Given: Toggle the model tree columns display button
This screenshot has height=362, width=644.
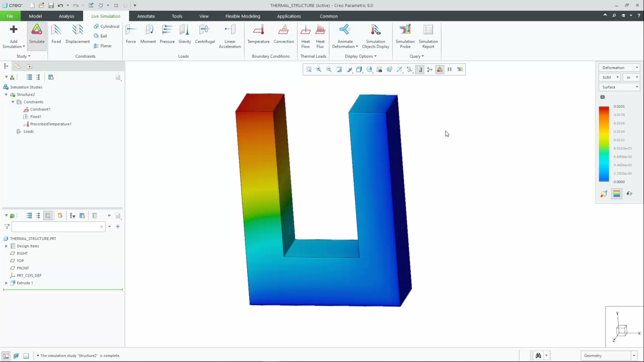Looking at the screenshot, I should tap(48, 216).
